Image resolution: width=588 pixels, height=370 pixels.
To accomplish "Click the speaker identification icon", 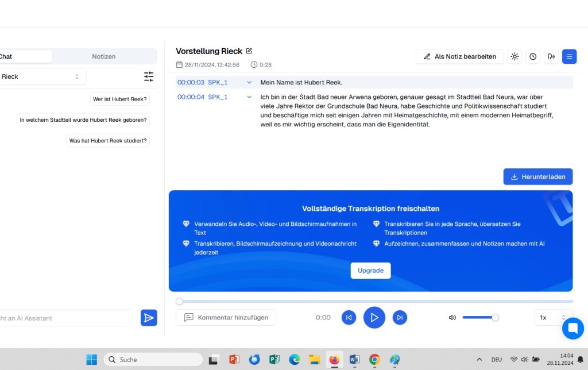I will point(551,56).
